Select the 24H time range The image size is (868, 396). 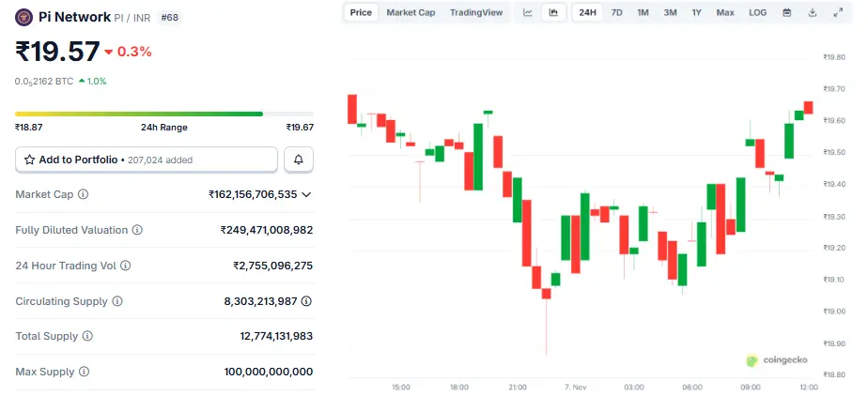click(587, 13)
